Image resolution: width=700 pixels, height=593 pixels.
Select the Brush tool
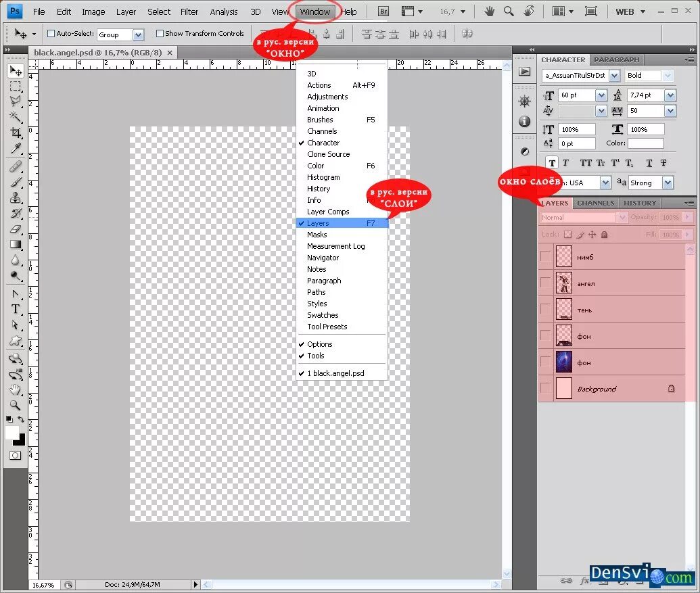tap(16, 182)
